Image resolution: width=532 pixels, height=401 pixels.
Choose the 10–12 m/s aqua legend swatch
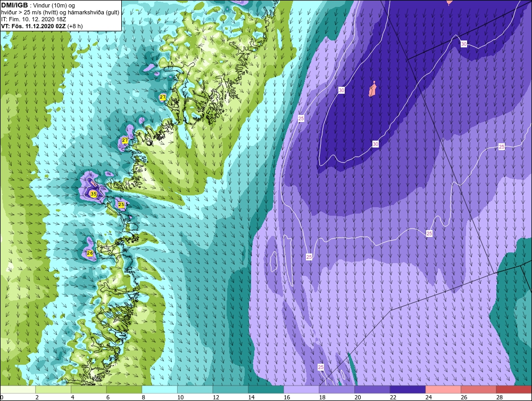tap(195, 389)
